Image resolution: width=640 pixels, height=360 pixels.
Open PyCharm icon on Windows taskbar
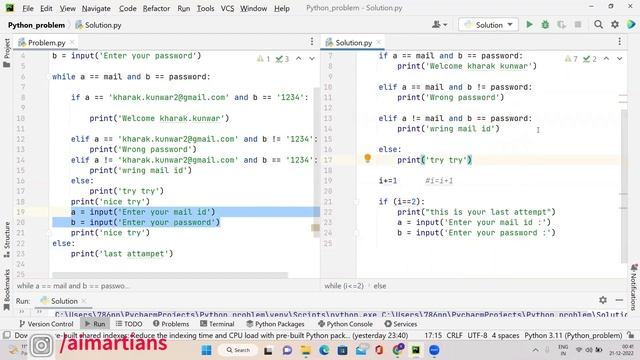416,350
